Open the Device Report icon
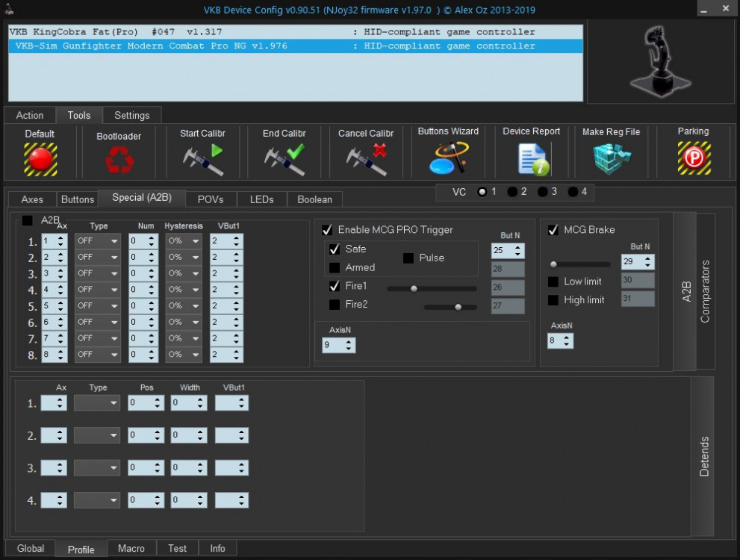 531,158
